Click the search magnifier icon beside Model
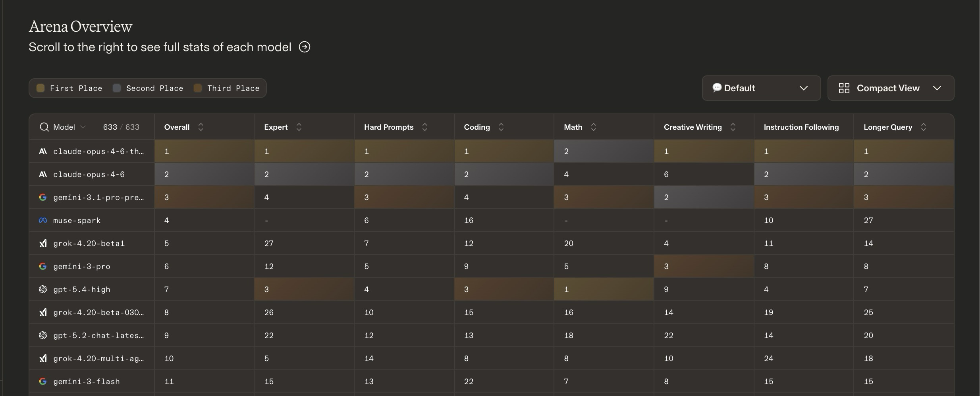This screenshot has height=396, width=980. pyautogui.click(x=44, y=127)
